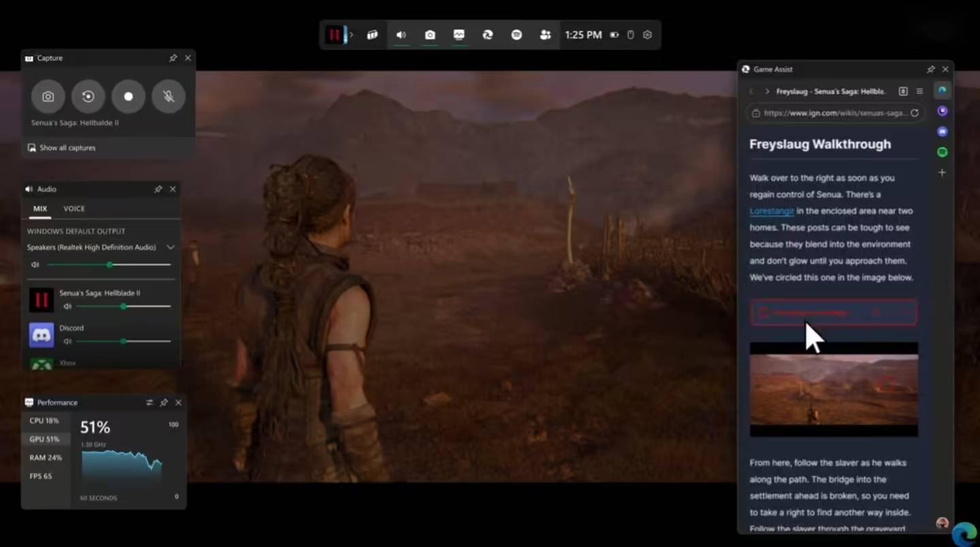Start recording with the record button
Viewport: 980px width, 547px height.
[128, 97]
